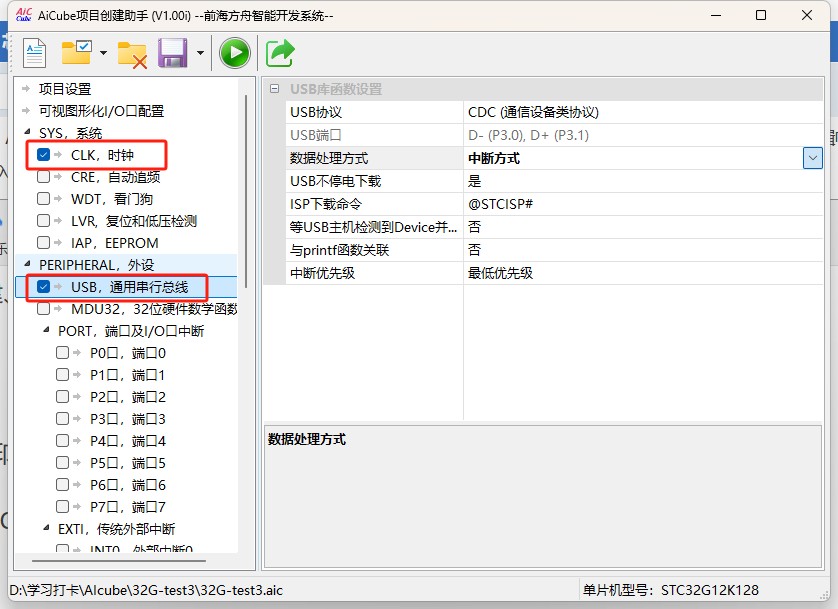Click the 最低优先级 value
Image resolution: width=838 pixels, height=609 pixels.
(500, 273)
